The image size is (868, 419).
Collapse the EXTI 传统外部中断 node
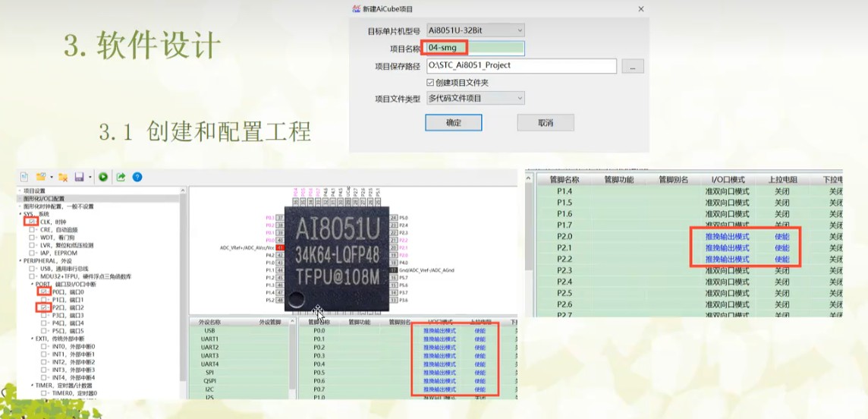point(32,339)
